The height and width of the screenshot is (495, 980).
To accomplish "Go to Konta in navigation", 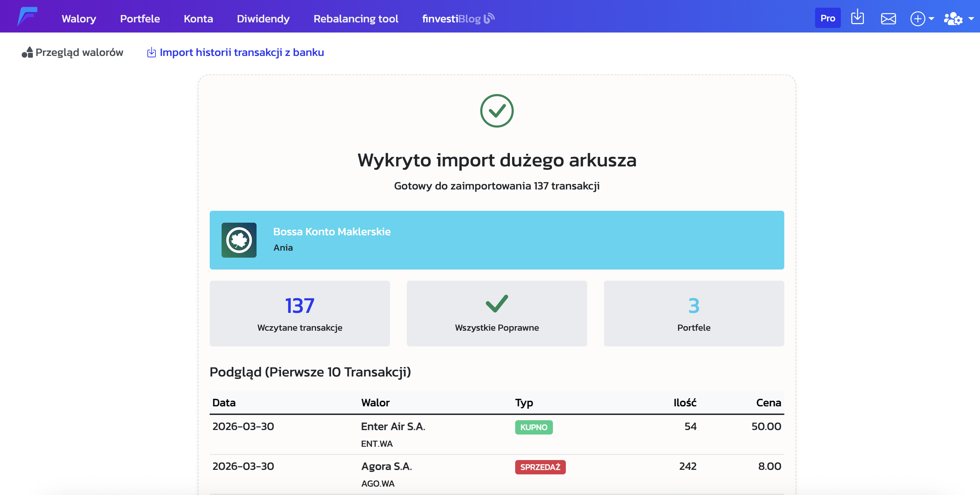I will click(x=198, y=18).
